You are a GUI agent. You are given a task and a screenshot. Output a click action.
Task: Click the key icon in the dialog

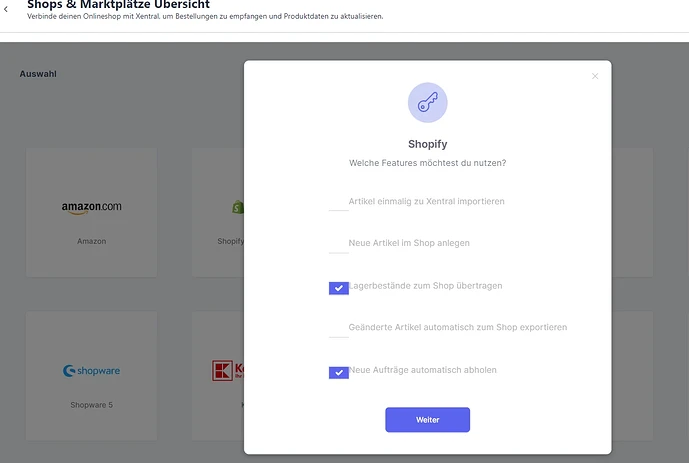[428, 102]
